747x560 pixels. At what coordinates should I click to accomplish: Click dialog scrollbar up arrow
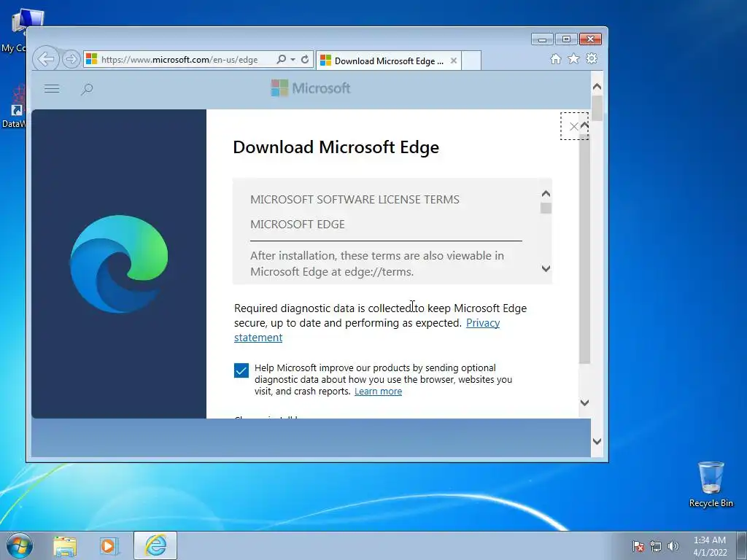[584, 125]
